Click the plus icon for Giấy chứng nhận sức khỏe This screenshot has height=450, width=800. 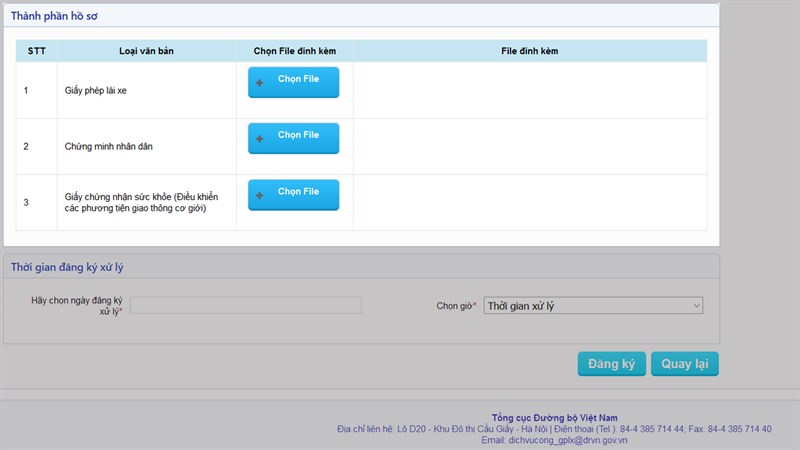tap(260, 195)
